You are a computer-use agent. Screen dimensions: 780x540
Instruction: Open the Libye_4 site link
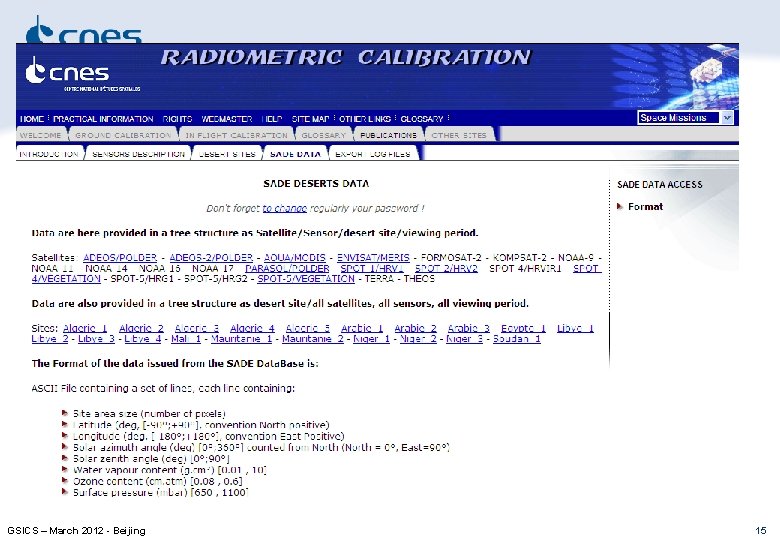pos(143,339)
